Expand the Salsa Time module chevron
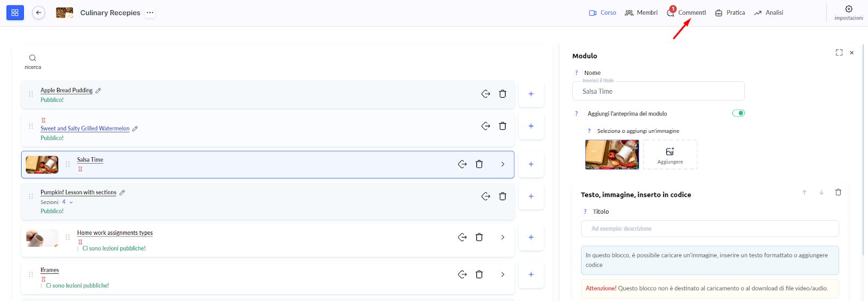 [x=502, y=164]
